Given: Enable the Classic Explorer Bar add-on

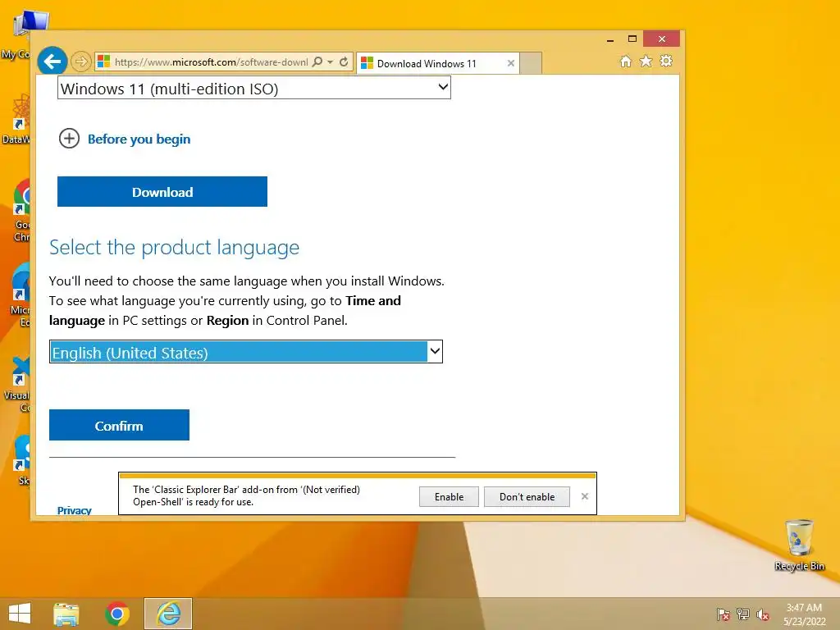Looking at the screenshot, I should pyautogui.click(x=449, y=496).
